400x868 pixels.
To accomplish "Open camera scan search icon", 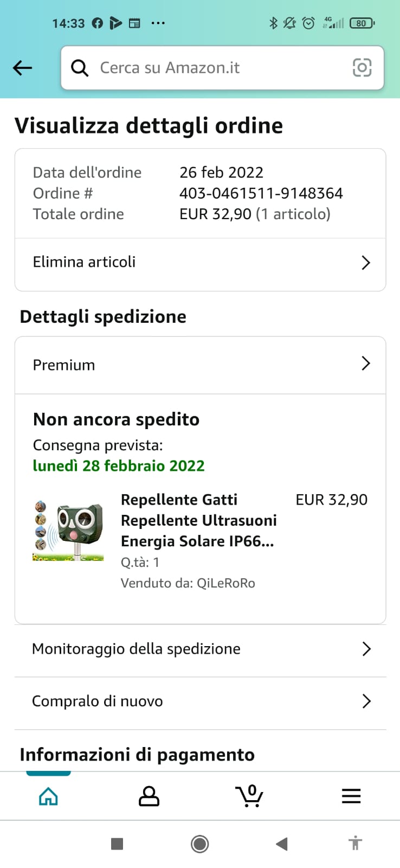I will pos(362,68).
